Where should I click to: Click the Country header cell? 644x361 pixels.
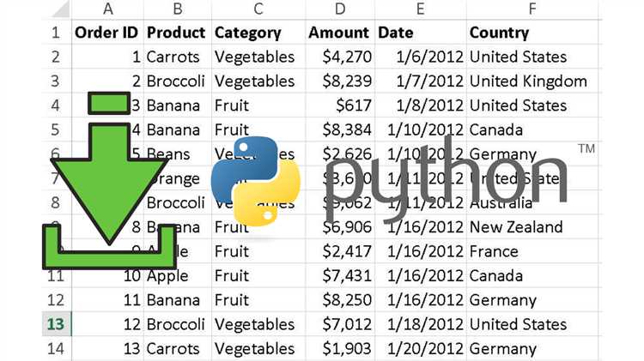coord(499,33)
